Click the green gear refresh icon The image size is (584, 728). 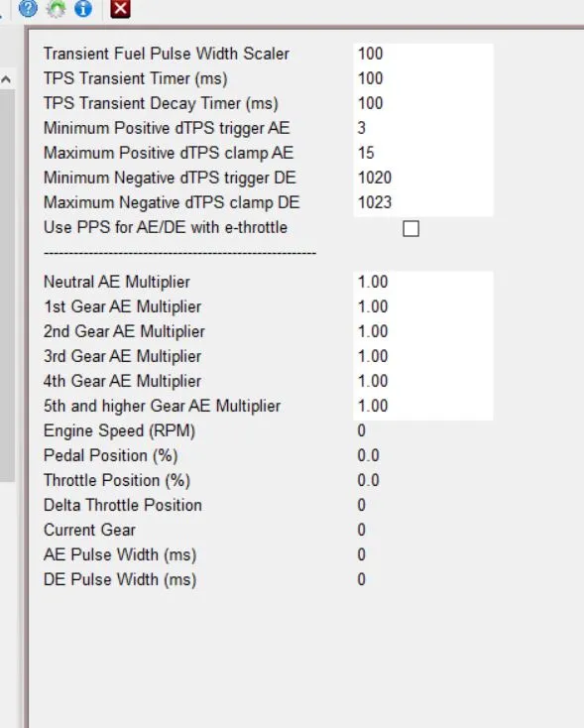[57, 8]
